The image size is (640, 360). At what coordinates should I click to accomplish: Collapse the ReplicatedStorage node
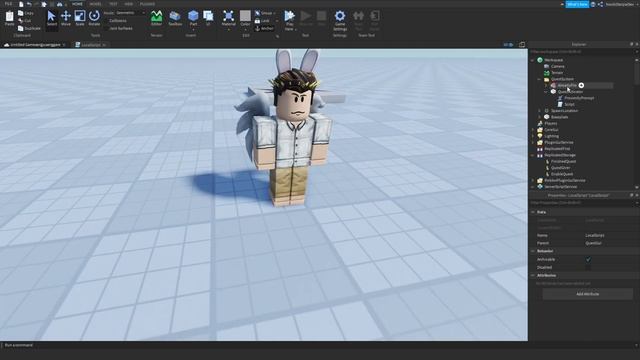[x=533, y=155]
